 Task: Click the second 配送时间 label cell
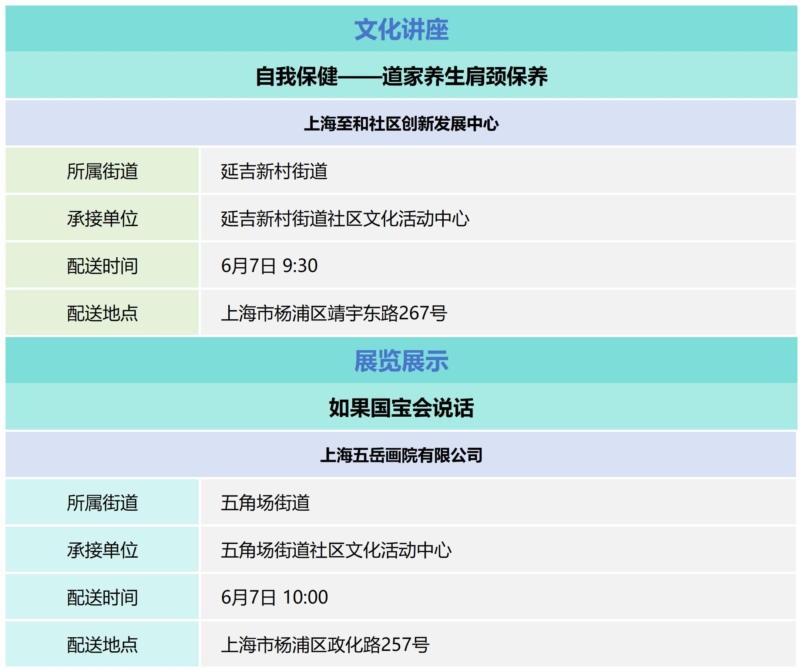point(102,597)
